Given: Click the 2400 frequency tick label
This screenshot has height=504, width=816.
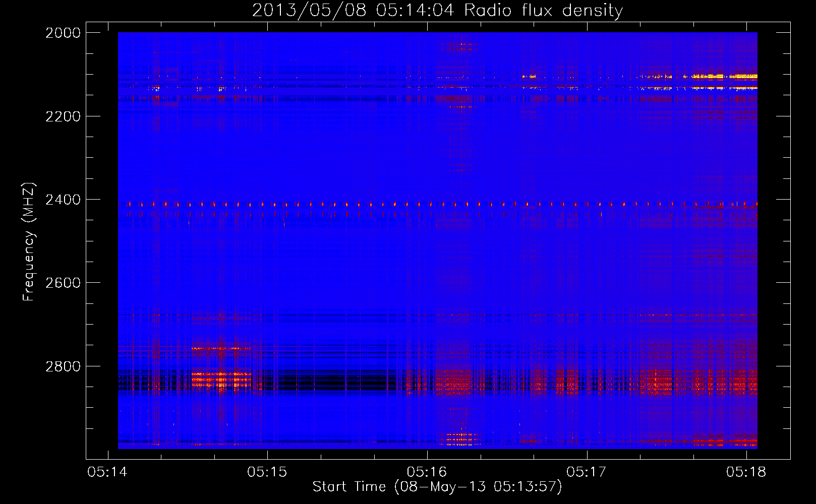Looking at the screenshot, I should pyautogui.click(x=63, y=200).
